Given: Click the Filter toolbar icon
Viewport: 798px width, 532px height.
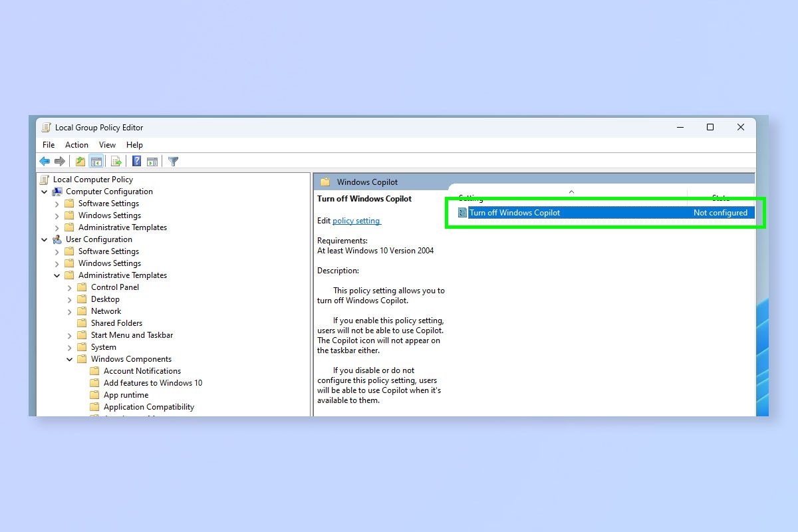Looking at the screenshot, I should click(x=173, y=161).
